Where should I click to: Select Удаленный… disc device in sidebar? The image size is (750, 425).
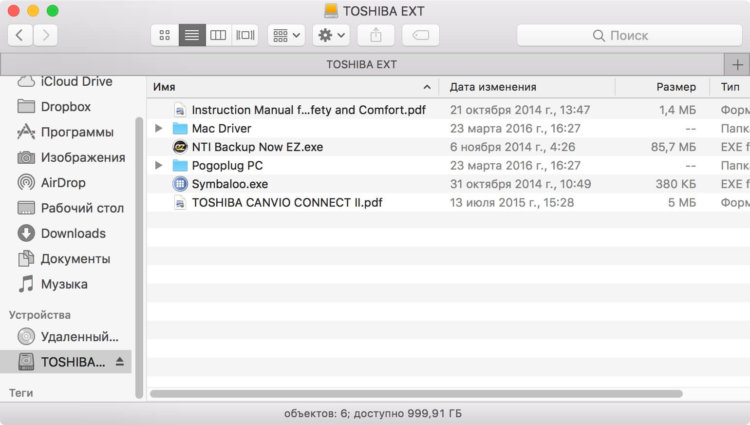coord(68,337)
